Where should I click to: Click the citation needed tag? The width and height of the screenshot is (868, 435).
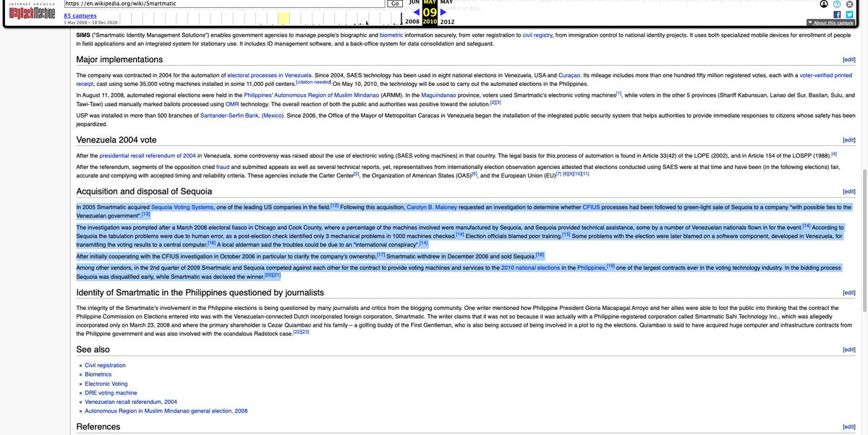[x=312, y=82]
